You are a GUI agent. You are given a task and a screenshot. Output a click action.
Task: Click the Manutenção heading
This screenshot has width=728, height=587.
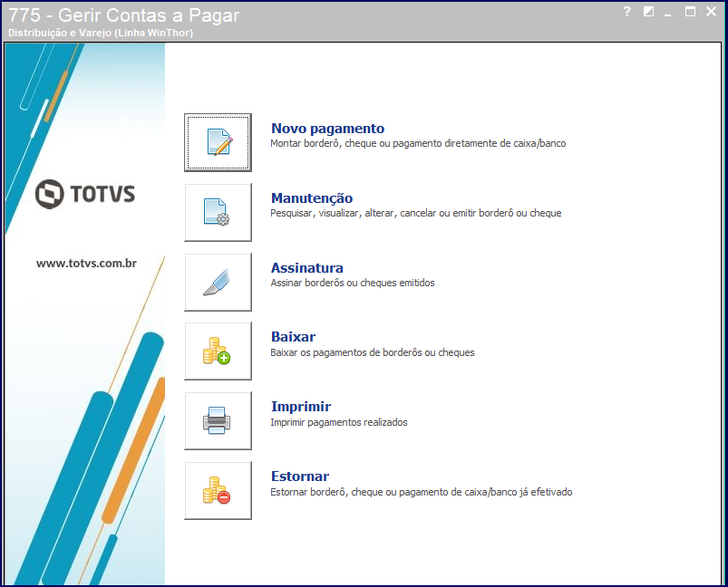coord(312,198)
